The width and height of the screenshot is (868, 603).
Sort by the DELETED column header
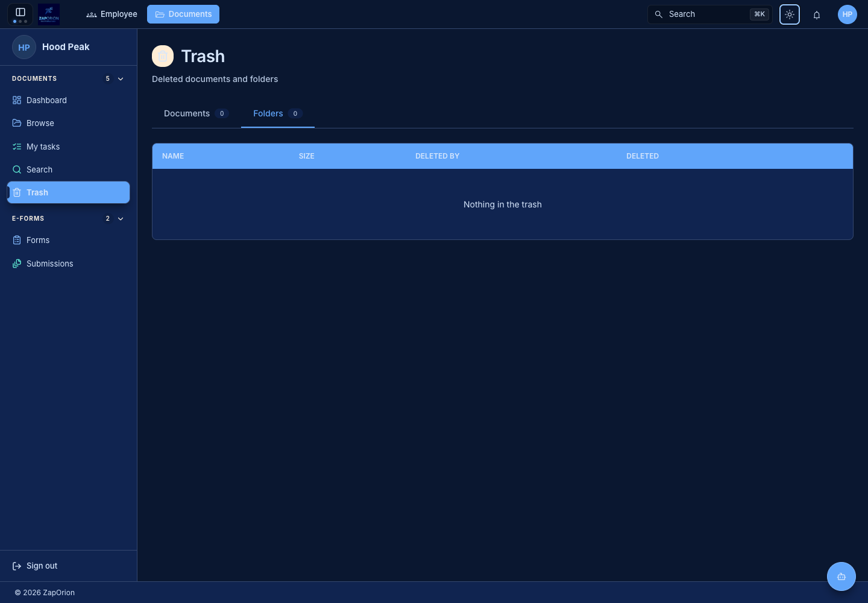point(643,156)
